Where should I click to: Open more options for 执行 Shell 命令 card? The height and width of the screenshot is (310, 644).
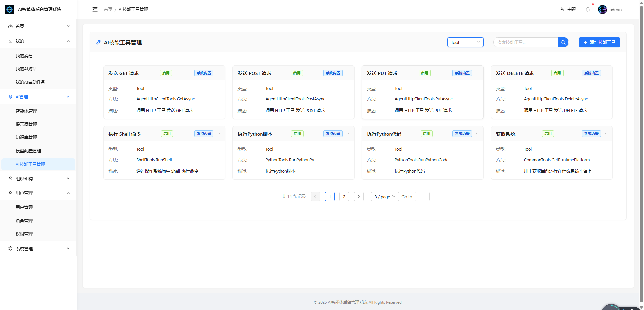[x=218, y=134]
